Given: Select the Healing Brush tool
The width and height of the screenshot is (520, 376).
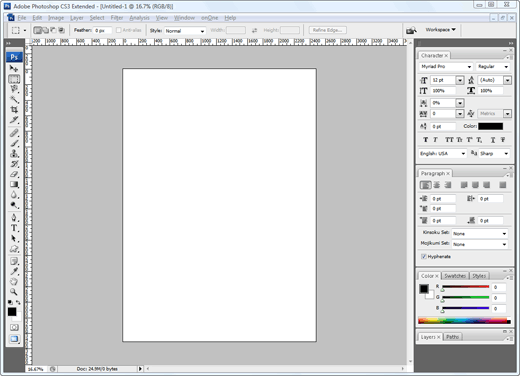Looking at the screenshot, I should (x=14, y=133).
